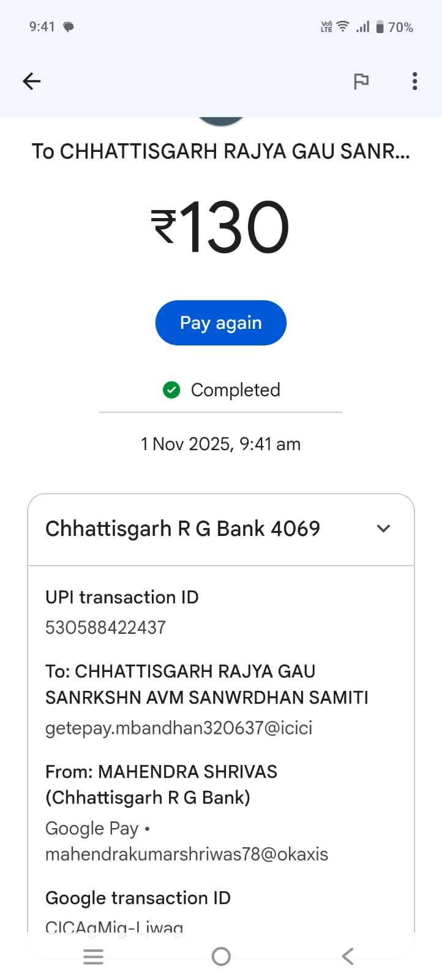Tap the Android home circle icon

tap(221, 956)
